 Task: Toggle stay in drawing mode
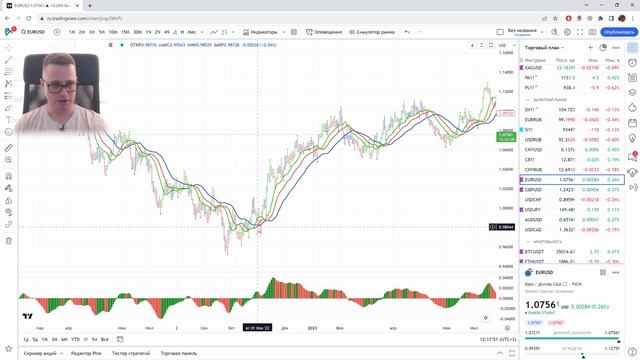pyautogui.click(x=8, y=188)
